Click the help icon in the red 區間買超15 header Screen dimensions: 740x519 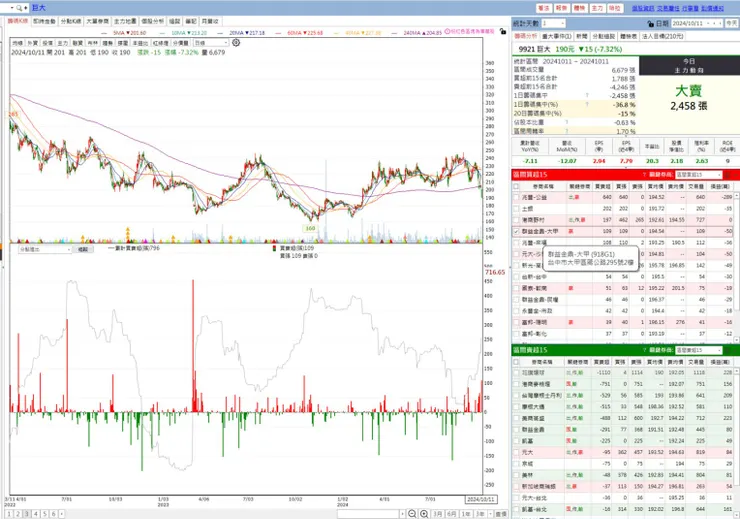click(644, 175)
